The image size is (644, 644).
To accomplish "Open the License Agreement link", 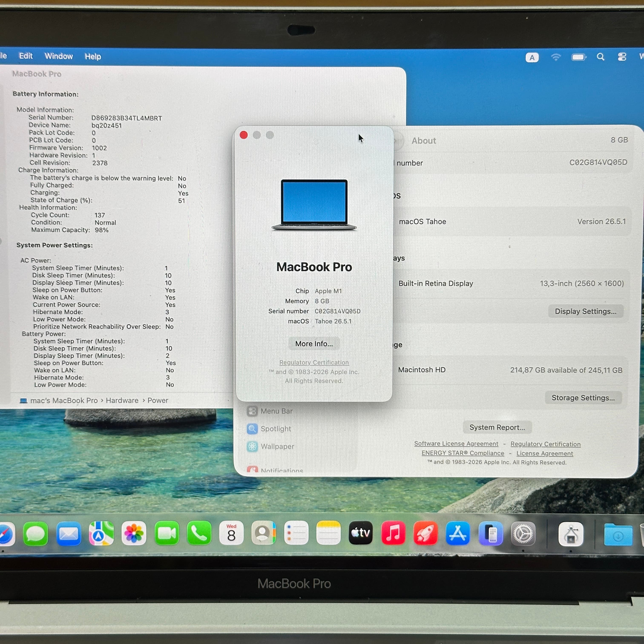I will [x=545, y=453].
